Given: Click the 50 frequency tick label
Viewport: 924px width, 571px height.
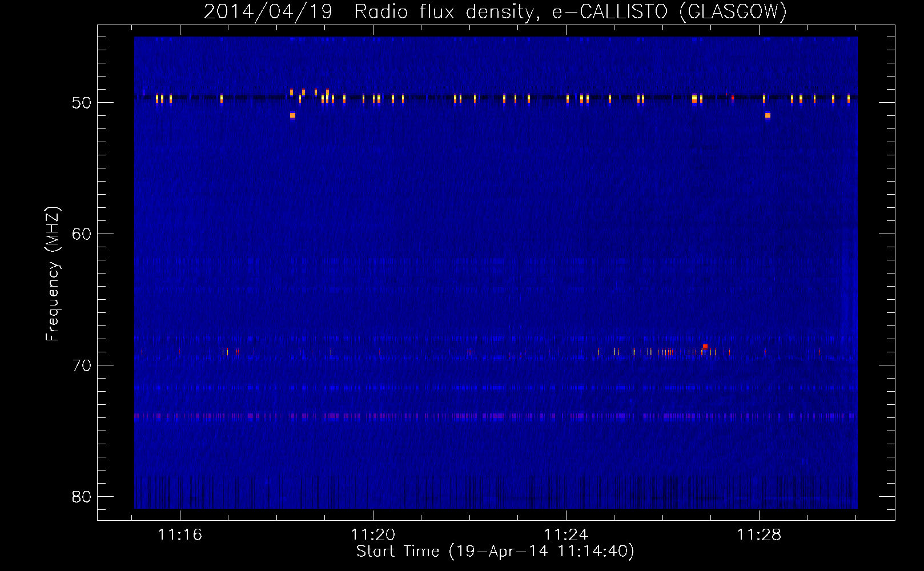Looking at the screenshot, I should 82,103.
